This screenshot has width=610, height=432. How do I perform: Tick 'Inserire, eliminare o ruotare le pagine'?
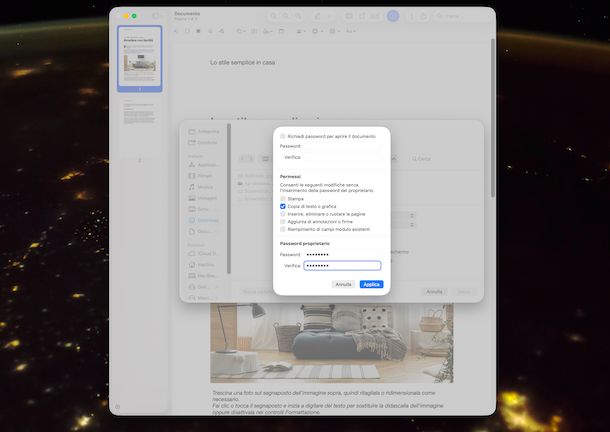pyautogui.click(x=283, y=214)
